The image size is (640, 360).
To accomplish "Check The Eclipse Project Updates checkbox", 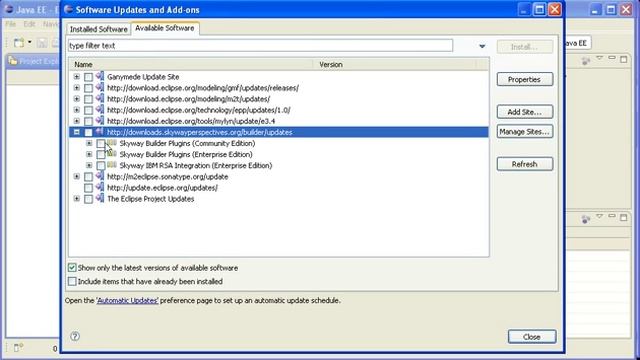I will (x=89, y=199).
